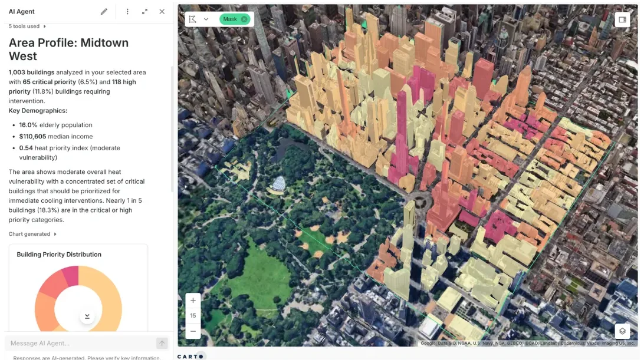Click the zoom level 15 indicator
The image size is (644, 363).
coord(193,315)
